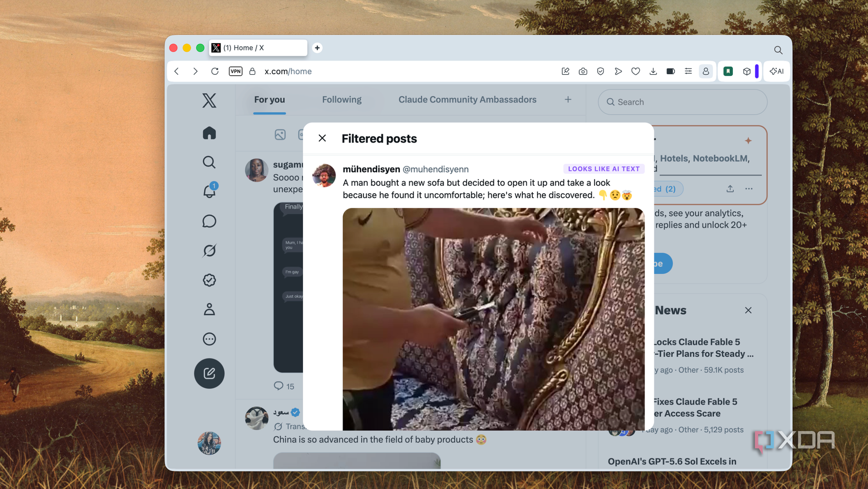Open downloads toolbar icon
This screenshot has height=489, width=868.
(653, 71)
